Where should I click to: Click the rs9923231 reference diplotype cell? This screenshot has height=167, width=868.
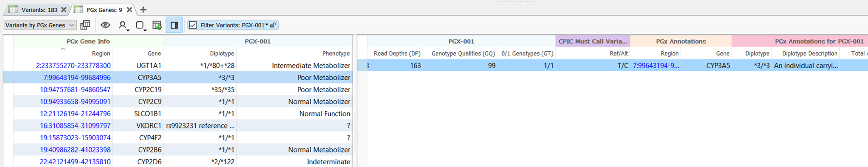click(200, 126)
